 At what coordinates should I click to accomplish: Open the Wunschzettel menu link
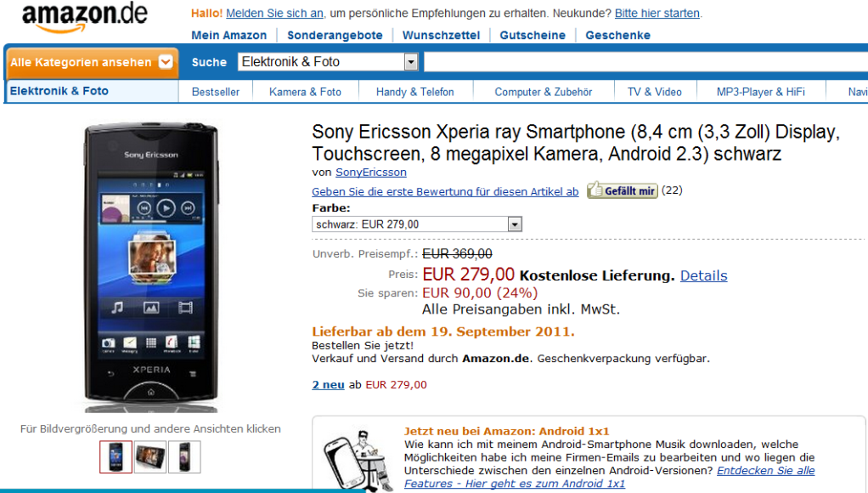point(441,35)
